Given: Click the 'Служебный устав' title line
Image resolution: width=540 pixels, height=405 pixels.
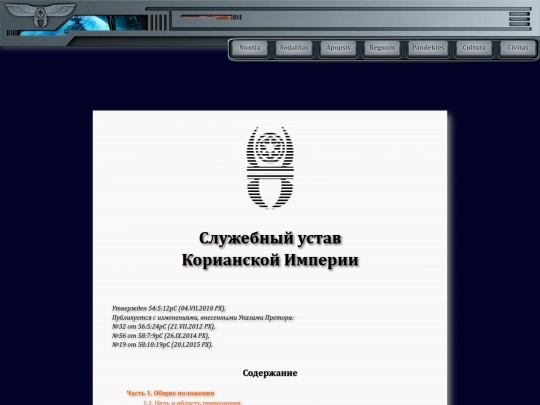Looking at the screenshot, I should (270, 238).
